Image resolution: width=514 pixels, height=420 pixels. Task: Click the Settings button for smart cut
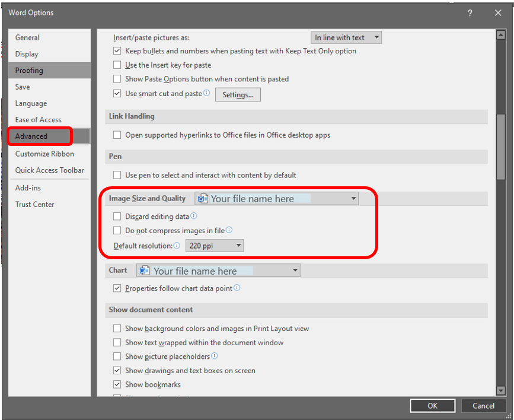pos(238,94)
